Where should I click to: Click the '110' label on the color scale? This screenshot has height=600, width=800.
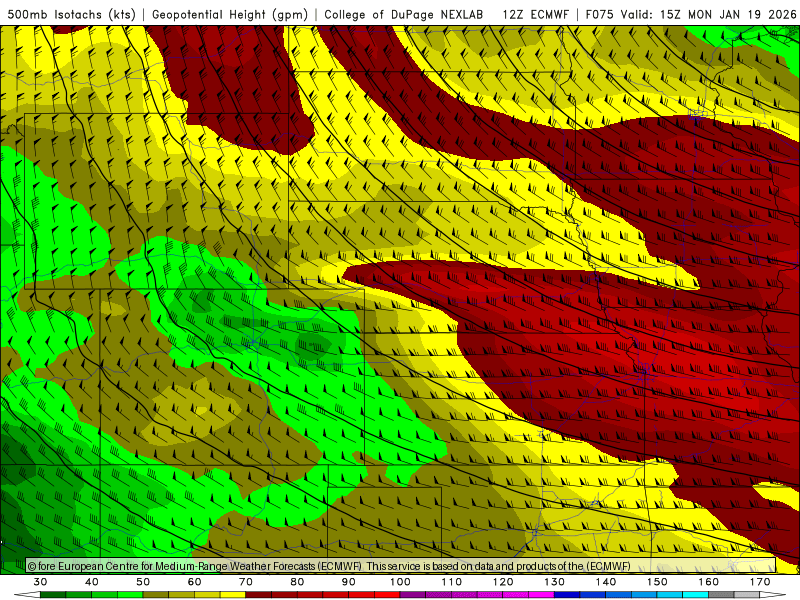coord(452,582)
